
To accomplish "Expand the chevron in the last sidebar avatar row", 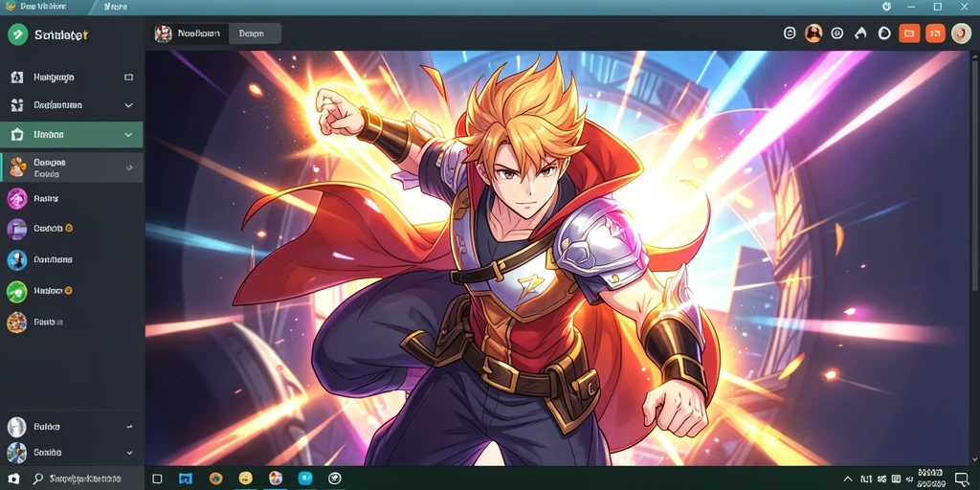I will 129,453.
